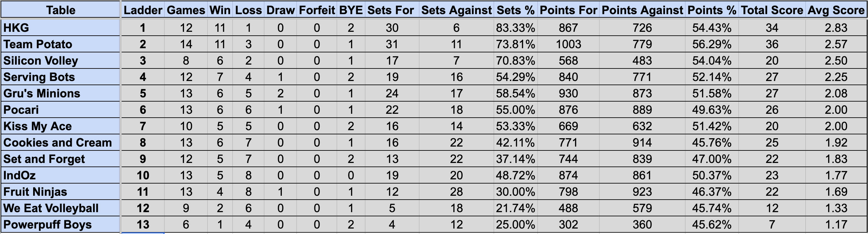
Task: Select the HKG team name cell
Action: tap(60, 28)
